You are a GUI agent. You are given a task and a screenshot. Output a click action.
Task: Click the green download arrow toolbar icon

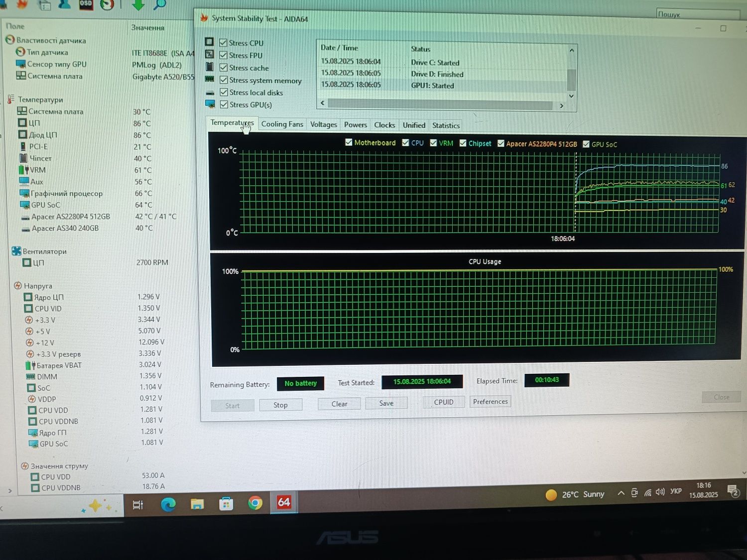click(x=138, y=4)
